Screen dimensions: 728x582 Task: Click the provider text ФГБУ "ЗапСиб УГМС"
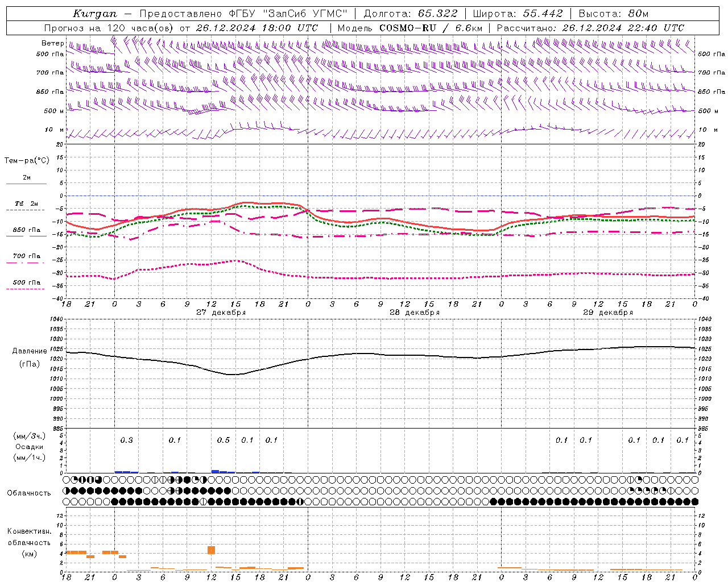288,14
